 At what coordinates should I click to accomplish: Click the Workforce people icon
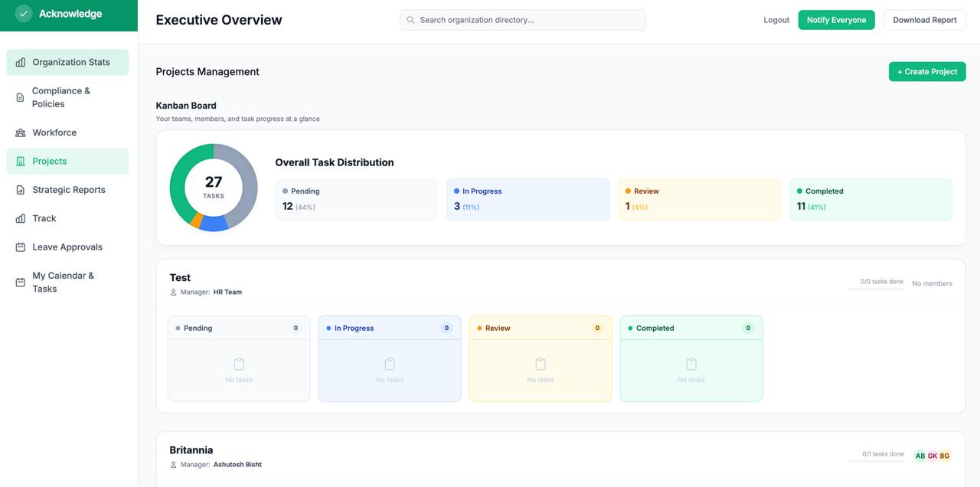21,133
